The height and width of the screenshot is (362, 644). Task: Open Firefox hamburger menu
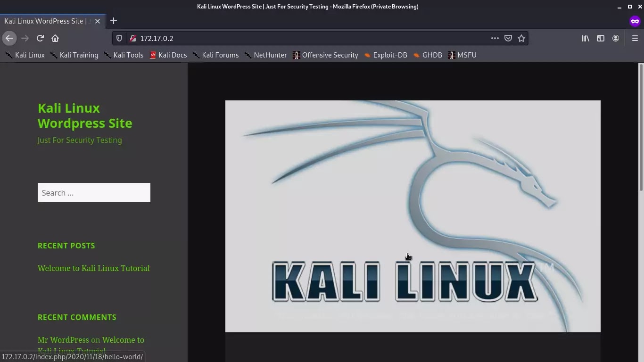pyautogui.click(x=635, y=38)
